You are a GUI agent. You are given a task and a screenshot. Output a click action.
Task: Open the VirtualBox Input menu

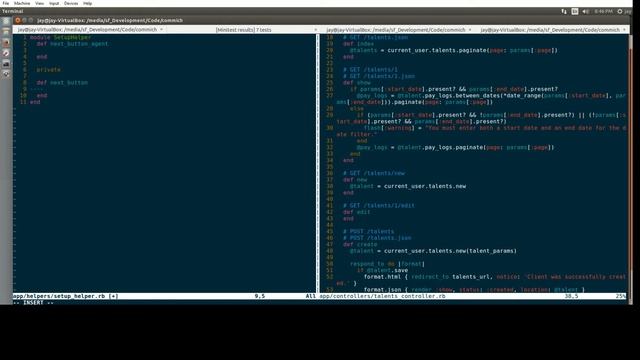pos(54,3)
